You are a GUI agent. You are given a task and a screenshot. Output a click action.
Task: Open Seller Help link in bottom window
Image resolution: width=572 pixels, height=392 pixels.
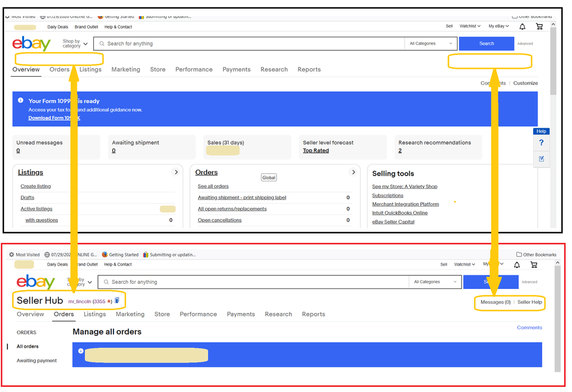point(530,302)
